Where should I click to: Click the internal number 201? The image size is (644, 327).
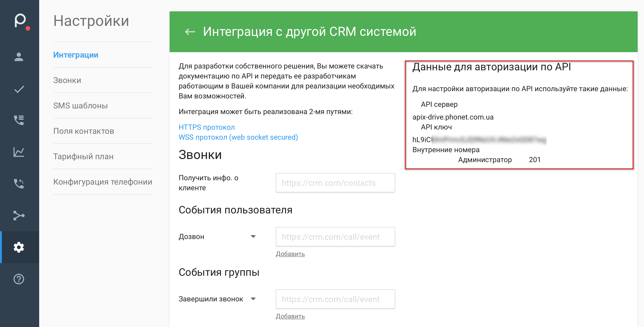click(535, 159)
